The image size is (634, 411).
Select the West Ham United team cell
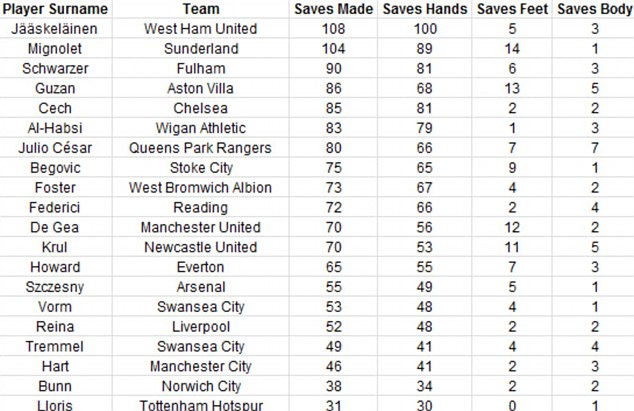tap(201, 28)
